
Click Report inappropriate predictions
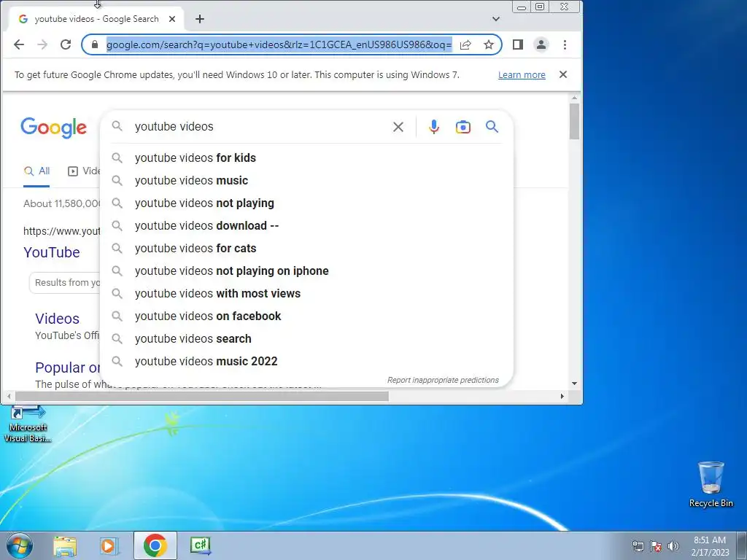(443, 380)
